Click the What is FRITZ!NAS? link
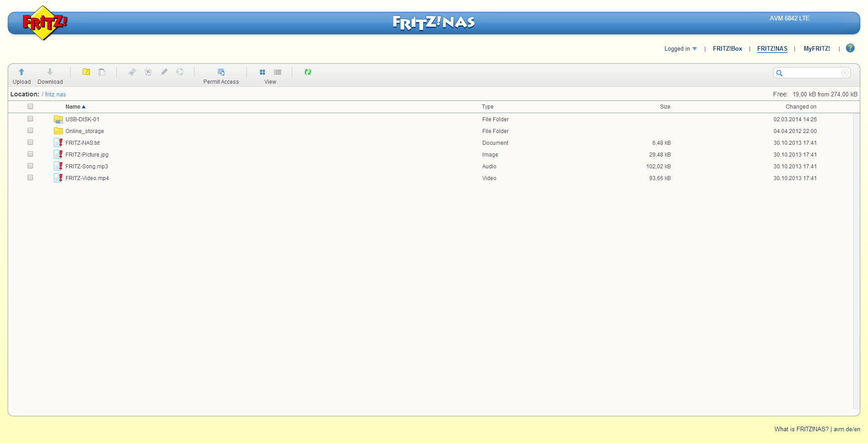The height and width of the screenshot is (443, 868). click(801, 429)
